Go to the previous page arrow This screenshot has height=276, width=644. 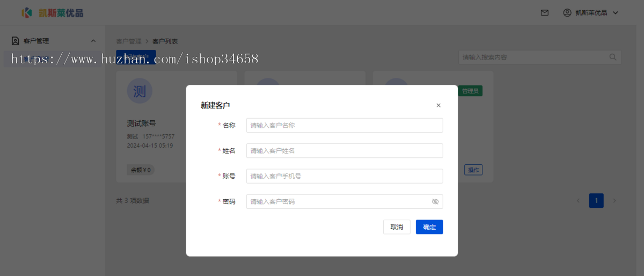(x=578, y=201)
